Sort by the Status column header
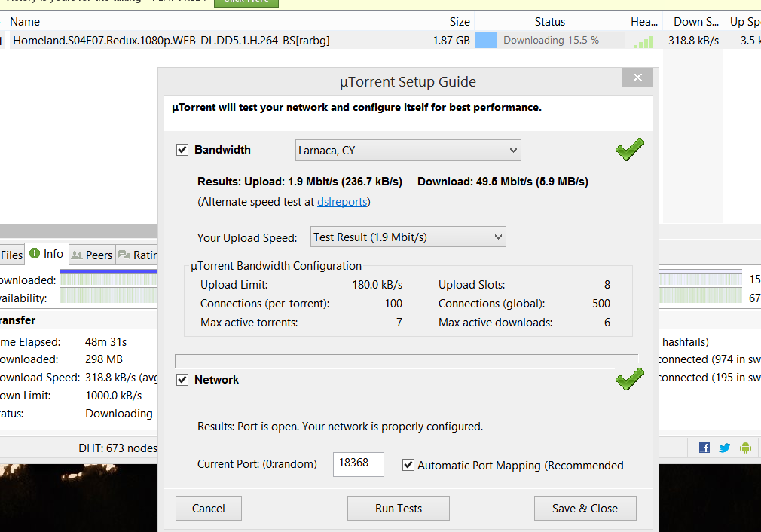 click(x=549, y=22)
